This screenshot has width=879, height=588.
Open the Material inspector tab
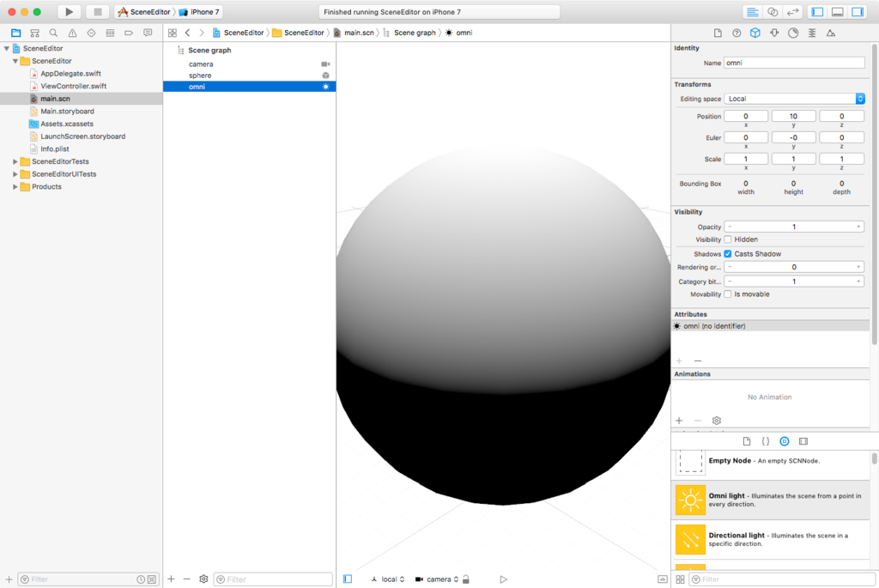pos(793,33)
